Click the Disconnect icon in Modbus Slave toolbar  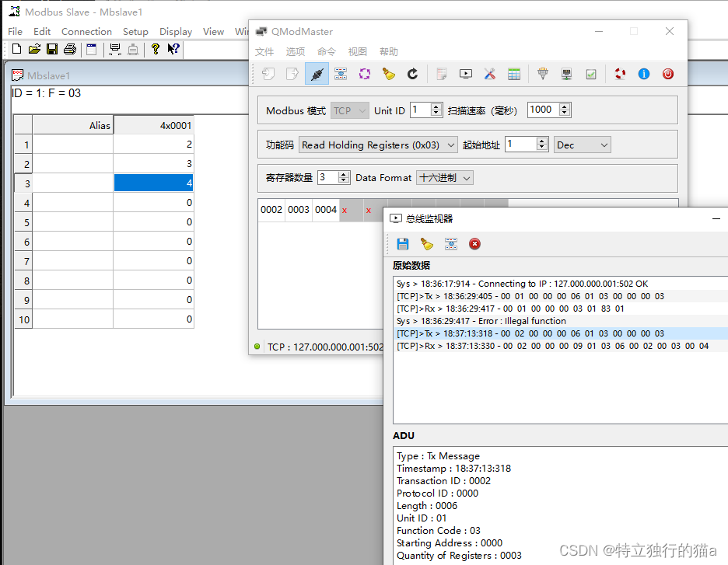133,49
